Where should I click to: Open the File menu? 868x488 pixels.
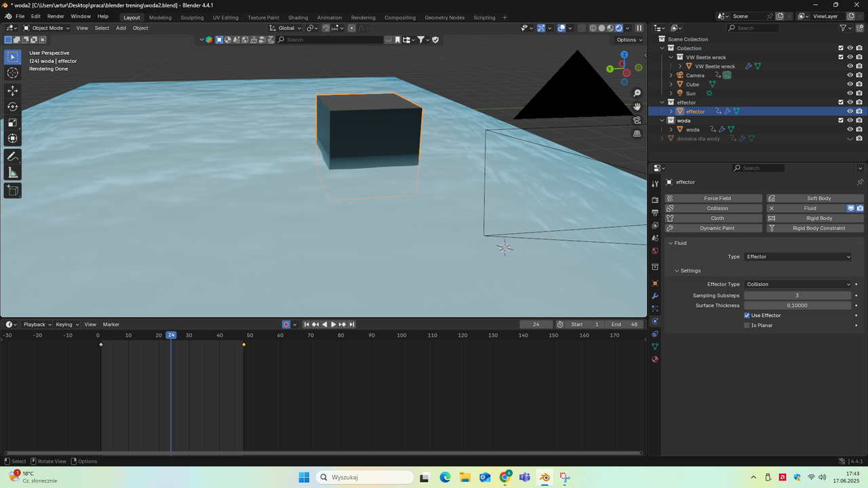pos(20,16)
